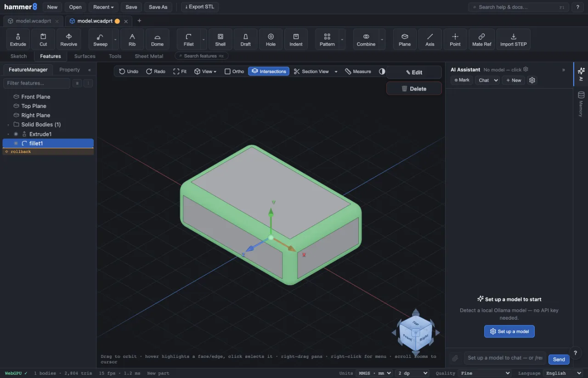
Task: Click Save As
Action: (158, 7)
